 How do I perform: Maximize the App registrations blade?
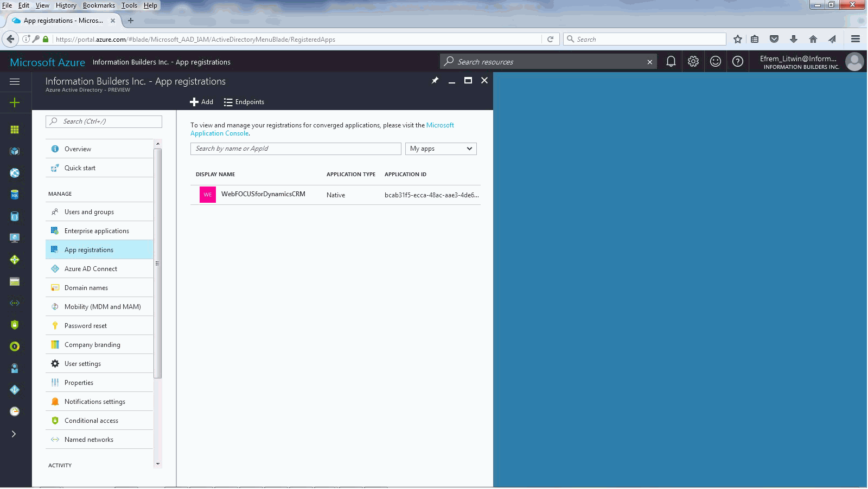point(468,80)
